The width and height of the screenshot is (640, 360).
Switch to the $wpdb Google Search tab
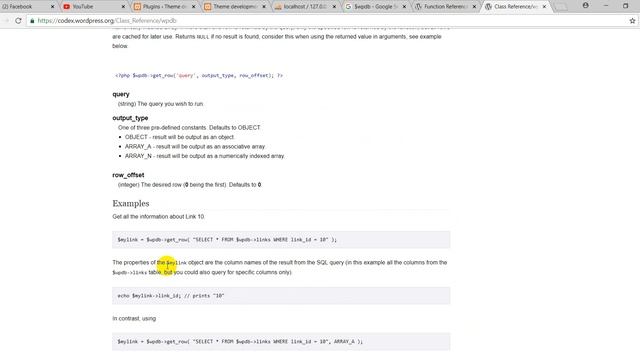click(x=376, y=7)
